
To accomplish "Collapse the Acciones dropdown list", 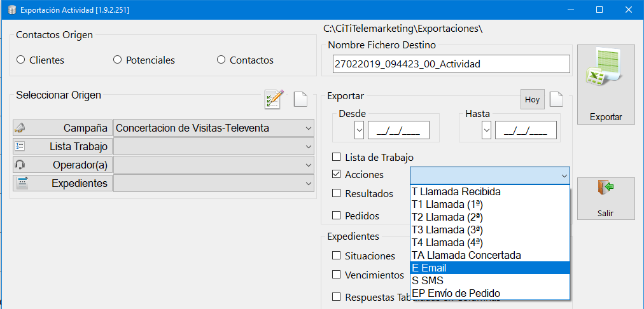I will (x=564, y=175).
